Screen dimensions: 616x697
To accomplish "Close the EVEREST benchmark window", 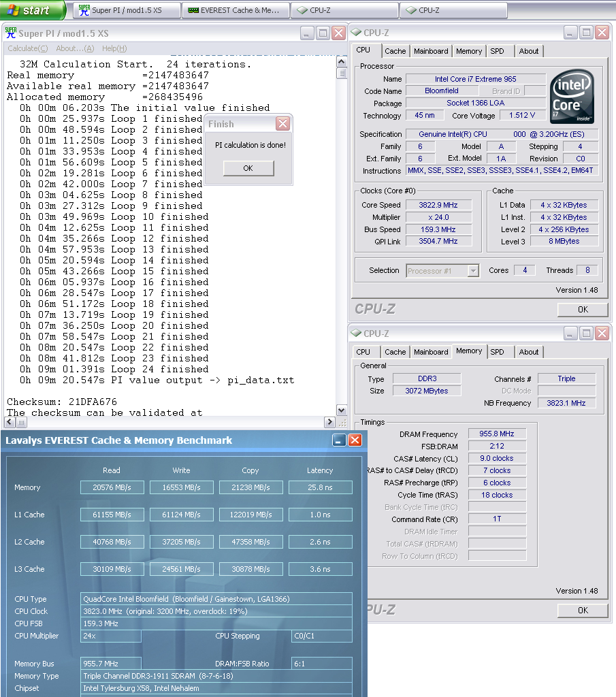I will (355, 440).
